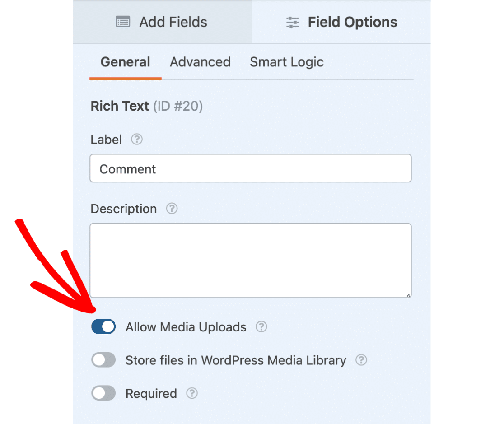This screenshot has height=424, width=504.
Task: Go to the Smart Logic tab
Action: [x=287, y=62]
